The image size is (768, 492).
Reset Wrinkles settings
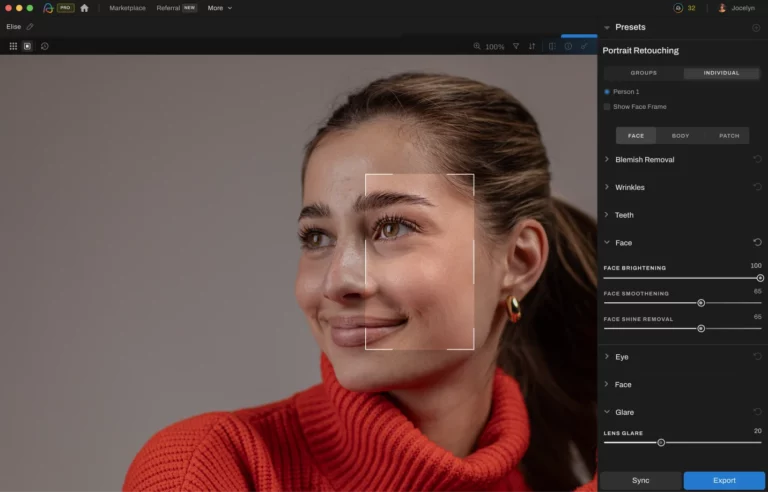coord(757,187)
